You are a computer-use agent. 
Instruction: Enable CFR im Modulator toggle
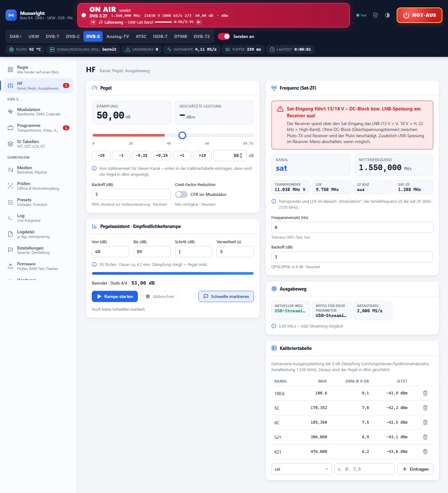181,194
